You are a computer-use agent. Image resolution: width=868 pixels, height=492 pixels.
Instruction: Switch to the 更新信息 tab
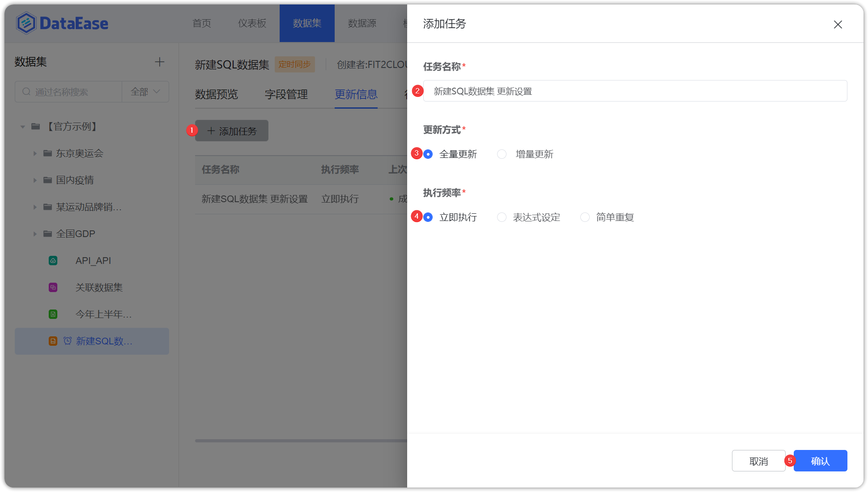click(x=356, y=94)
